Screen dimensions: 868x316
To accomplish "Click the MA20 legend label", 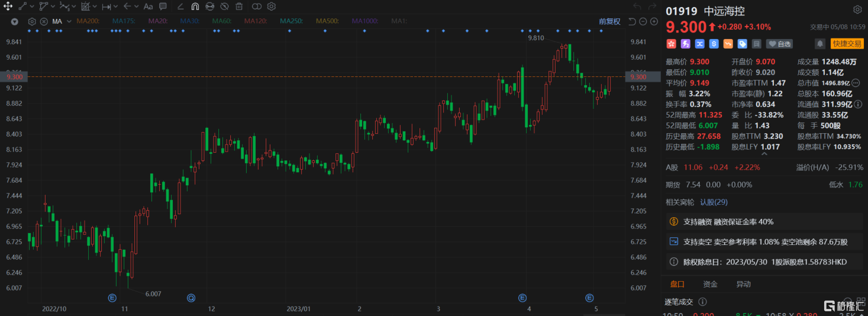I will [157, 21].
